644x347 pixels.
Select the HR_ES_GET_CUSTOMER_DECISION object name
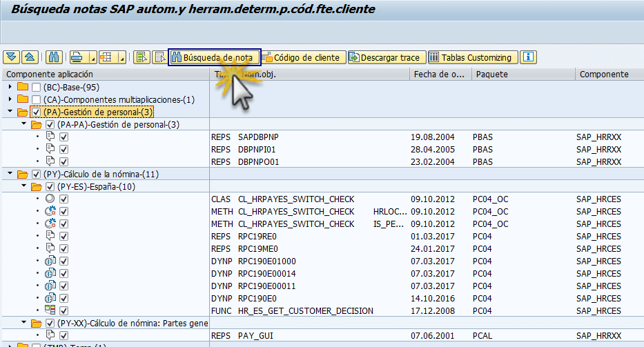tap(306, 311)
